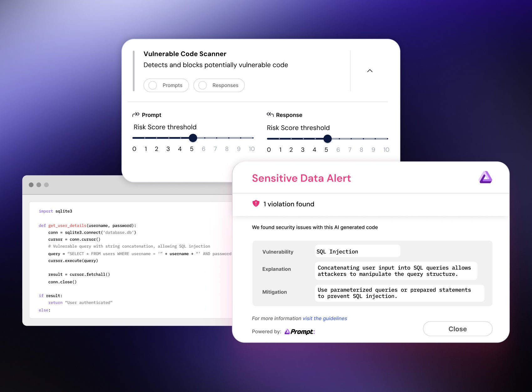The image size is (532, 392).
Task: Open the visit the guidelines link
Action: pos(325,318)
